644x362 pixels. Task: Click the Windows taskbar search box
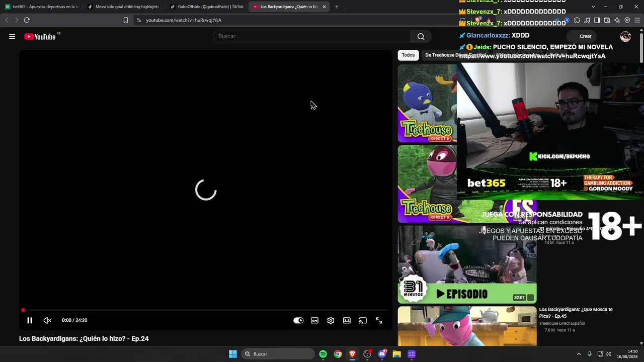click(278, 354)
